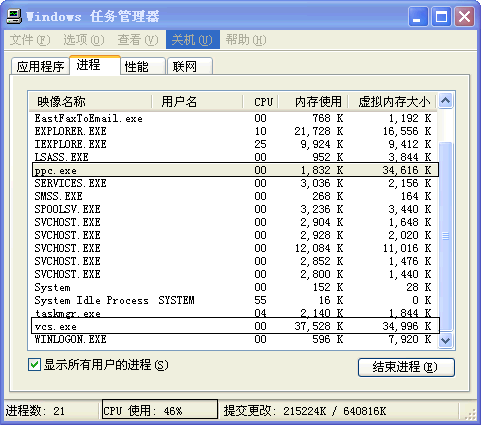Click the Task Manager title bar icon
This screenshot has width=481, height=425.
pyautogui.click(x=14, y=16)
